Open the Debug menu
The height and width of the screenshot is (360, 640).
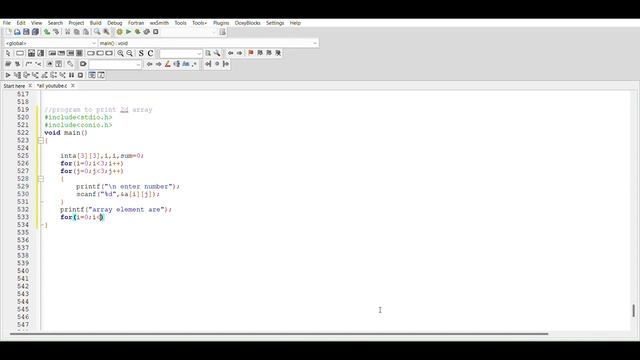click(115, 23)
